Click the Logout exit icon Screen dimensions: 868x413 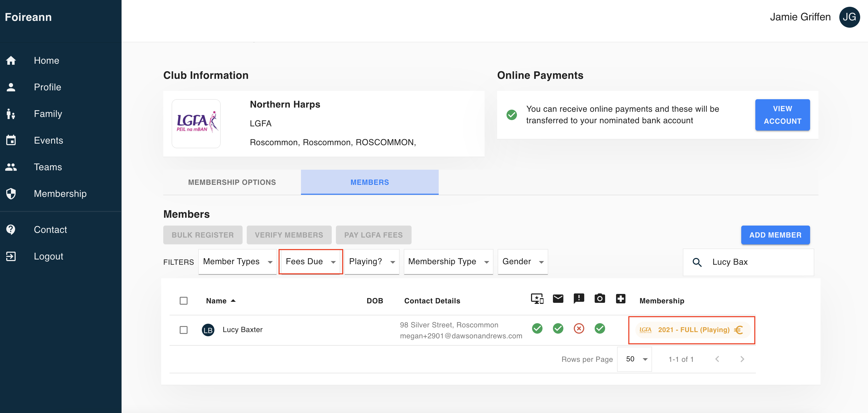pyautogui.click(x=11, y=256)
